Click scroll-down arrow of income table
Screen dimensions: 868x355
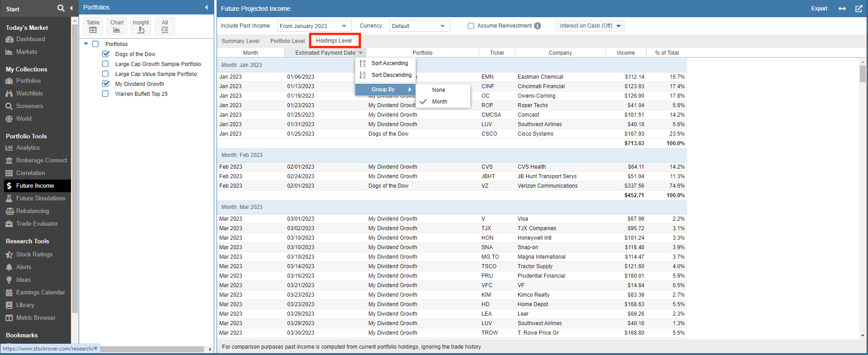[863, 336]
